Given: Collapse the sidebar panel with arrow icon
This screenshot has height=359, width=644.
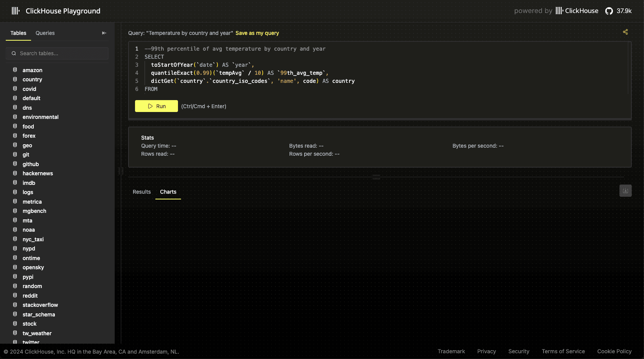Looking at the screenshot, I should [104, 33].
